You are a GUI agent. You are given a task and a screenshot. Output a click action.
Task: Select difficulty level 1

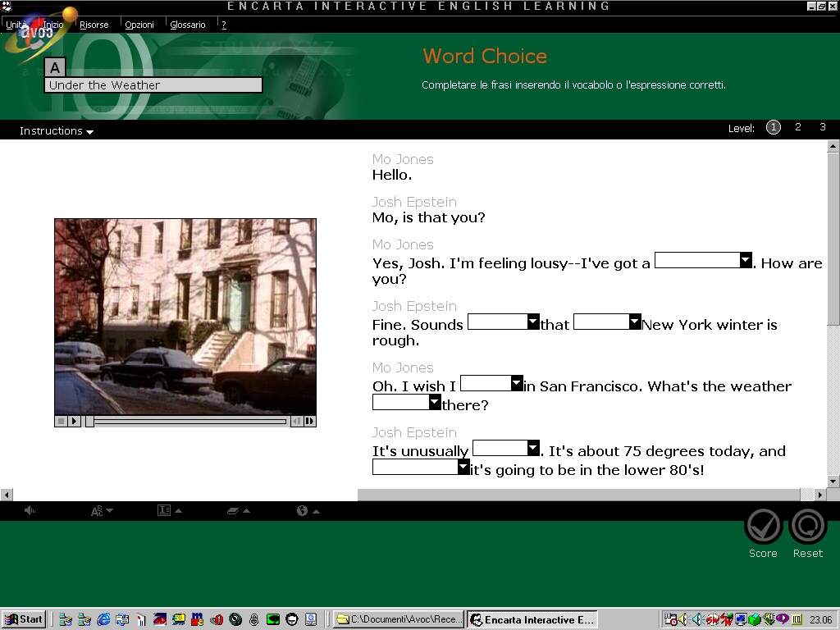coord(773,127)
